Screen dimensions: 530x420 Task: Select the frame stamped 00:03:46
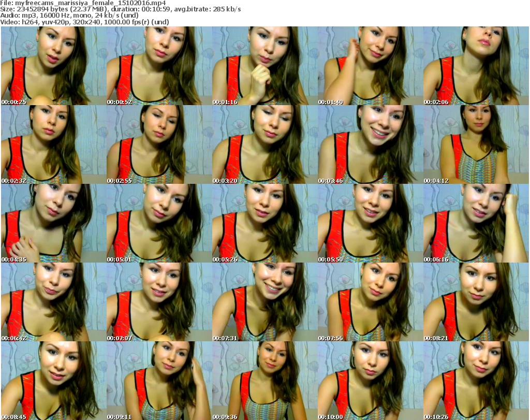(x=371, y=144)
